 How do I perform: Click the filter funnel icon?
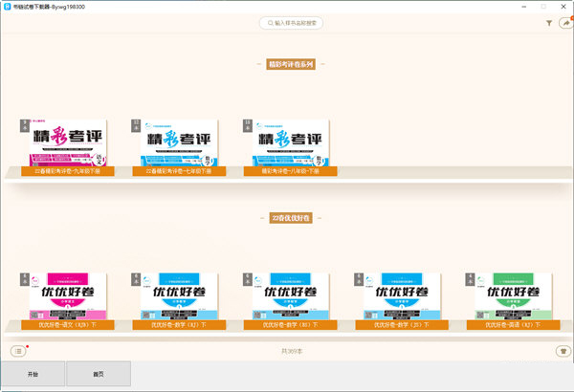(x=549, y=22)
